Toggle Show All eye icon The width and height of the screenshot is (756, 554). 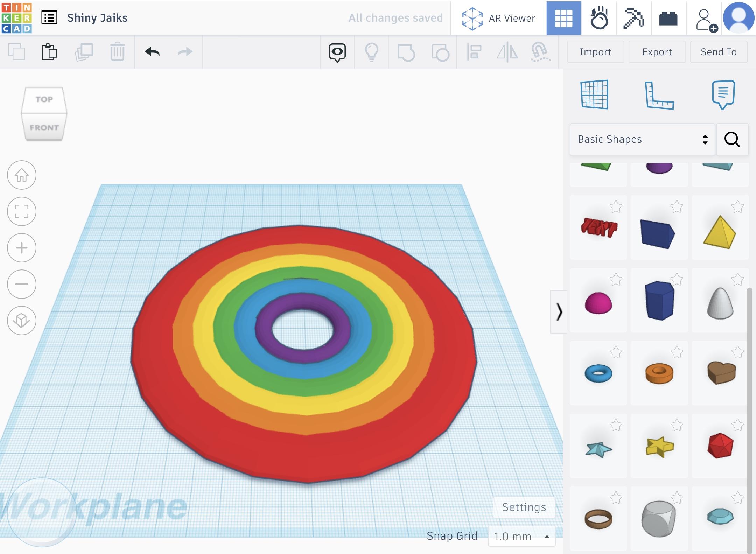click(x=337, y=52)
